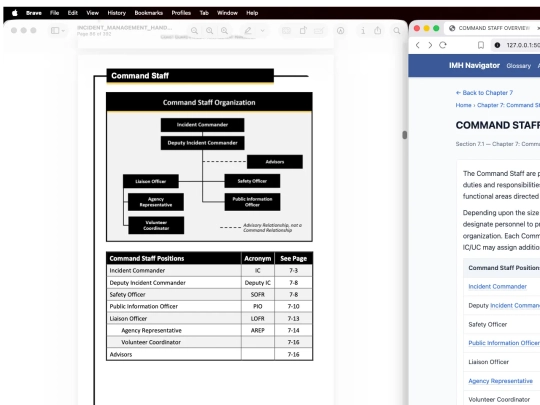The width and height of the screenshot is (540, 405).
Task: Open the Public Information Officer web link
Action: point(504,343)
